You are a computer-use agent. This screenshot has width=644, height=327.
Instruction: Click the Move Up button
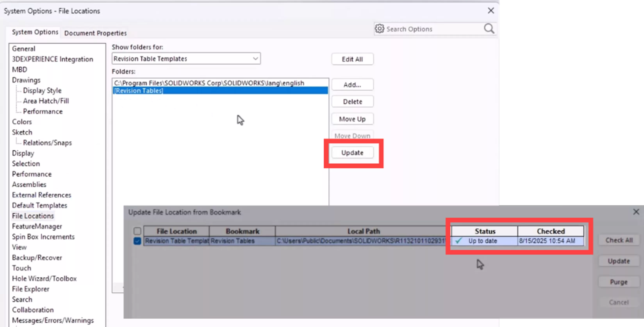point(352,119)
